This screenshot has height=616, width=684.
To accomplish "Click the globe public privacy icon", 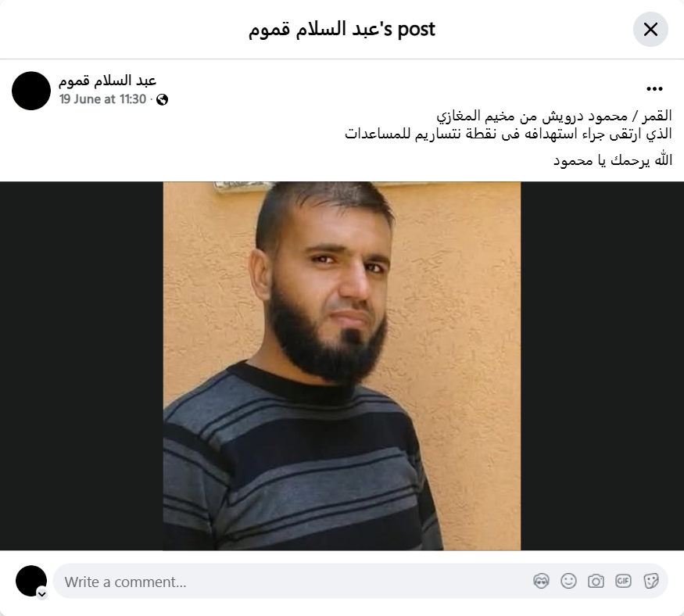I will point(163,100).
